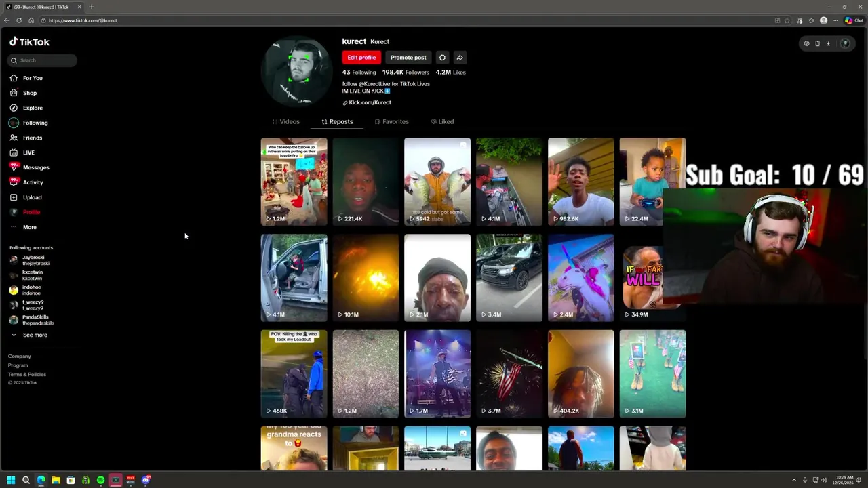This screenshot has height=488, width=868.
Task: Open indohoe following account
Action: click(26, 290)
